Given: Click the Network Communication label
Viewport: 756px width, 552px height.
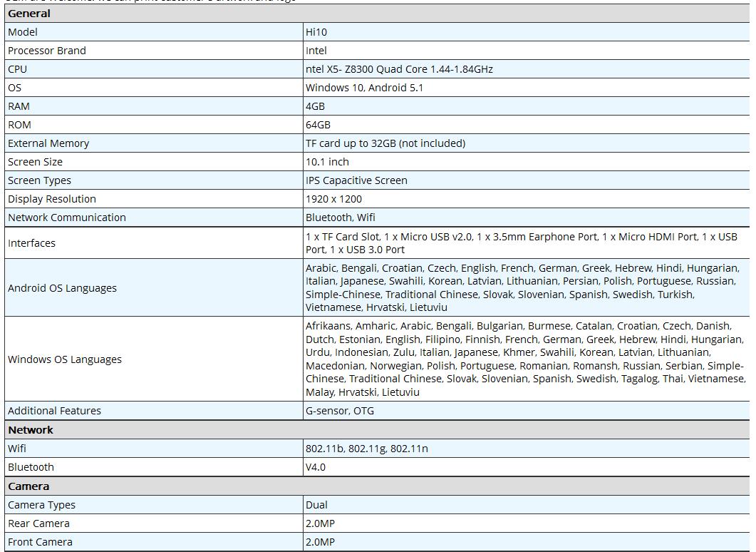Looking at the screenshot, I should (x=67, y=218).
